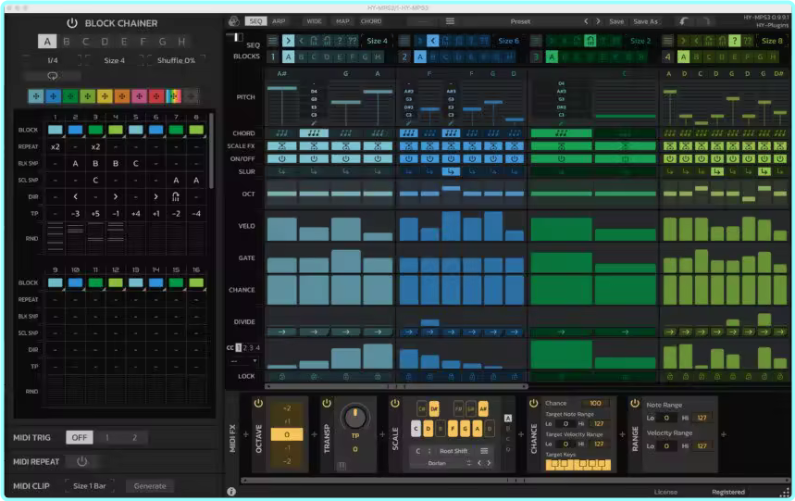
Task: Toggle the Chance MIDI FX power button
Action: point(533,403)
